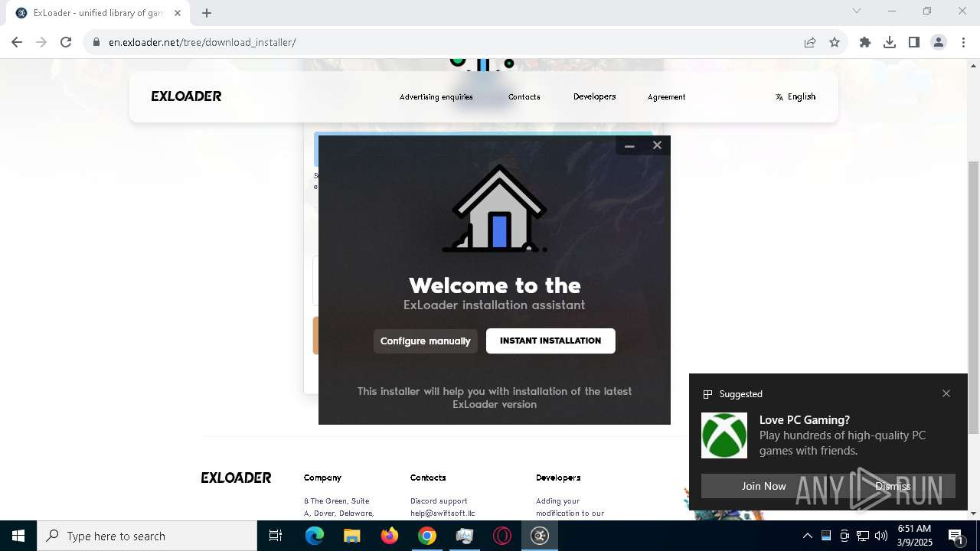Open the ExLoader logo in site header
980x551 pixels.
187,96
